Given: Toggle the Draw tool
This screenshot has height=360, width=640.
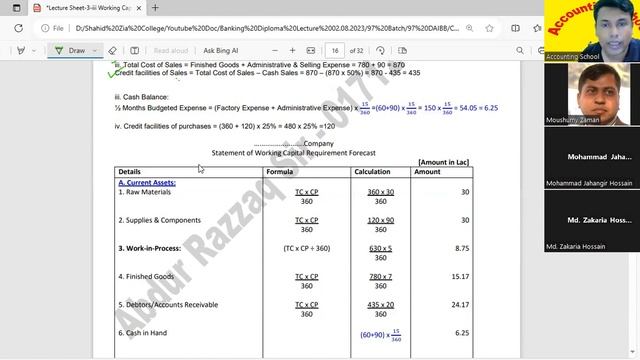Looking at the screenshot, I should coord(70,51).
